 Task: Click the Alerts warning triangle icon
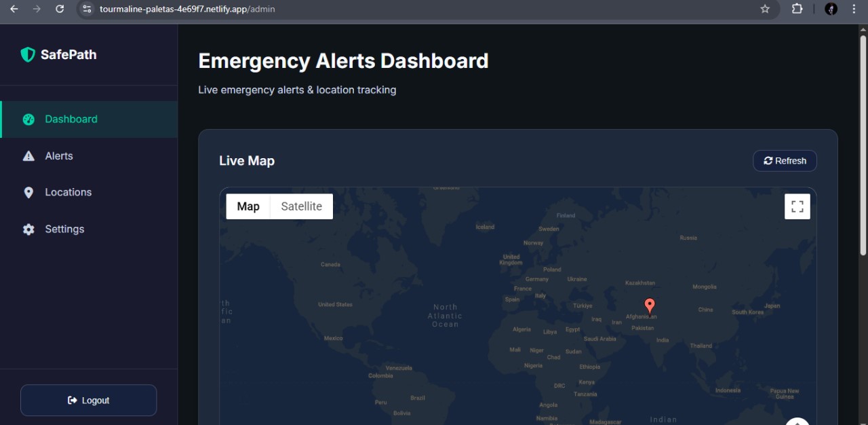28,156
